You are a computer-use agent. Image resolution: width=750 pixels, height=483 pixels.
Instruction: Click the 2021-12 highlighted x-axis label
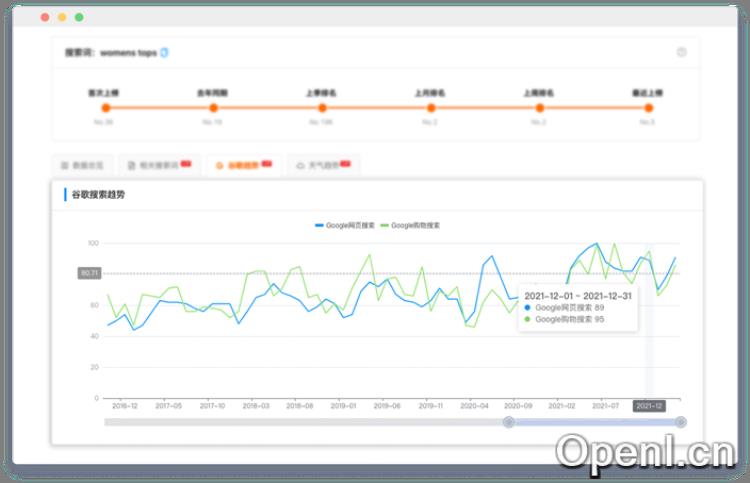[x=649, y=406]
